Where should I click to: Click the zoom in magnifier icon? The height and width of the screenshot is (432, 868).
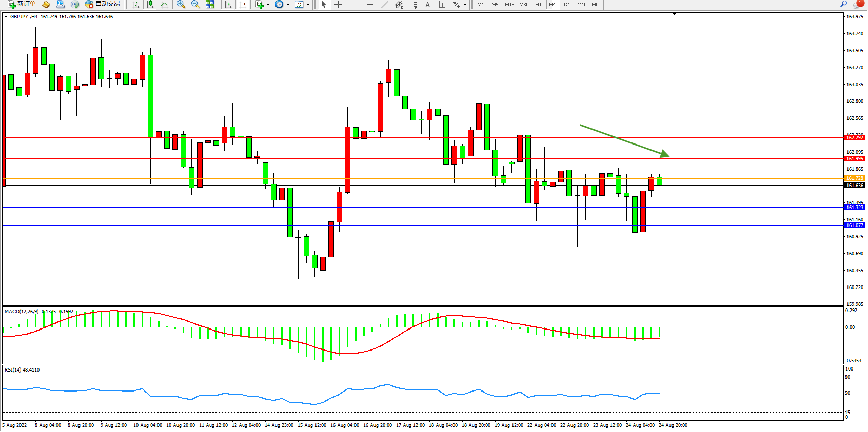(x=181, y=4)
